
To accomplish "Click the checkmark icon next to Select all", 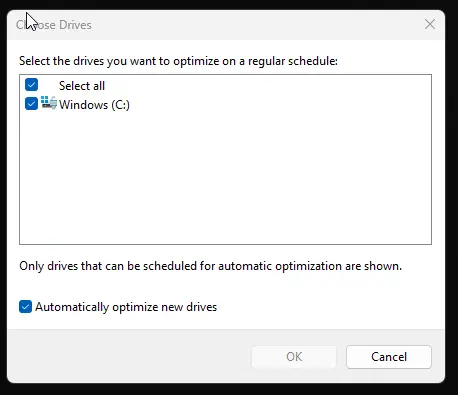I will (x=31, y=85).
